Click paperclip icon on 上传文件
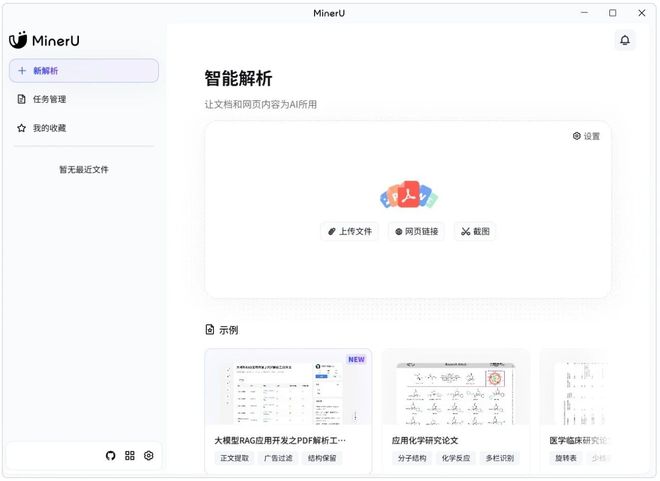 pos(332,231)
